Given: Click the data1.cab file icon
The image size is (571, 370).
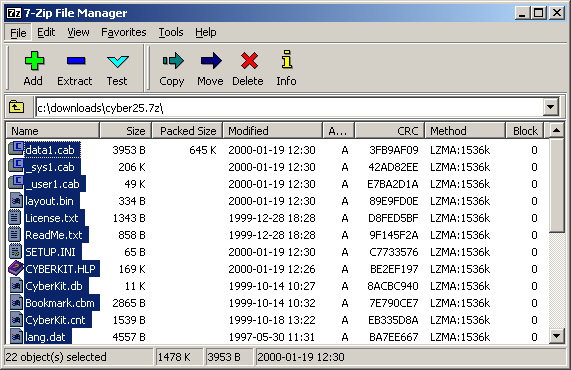Looking at the screenshot, I should [16, 149].
